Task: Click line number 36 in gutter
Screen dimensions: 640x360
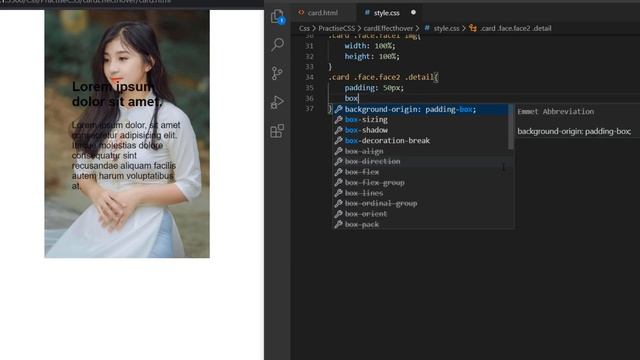Action: pyautogui.click(x=309, y=98)
